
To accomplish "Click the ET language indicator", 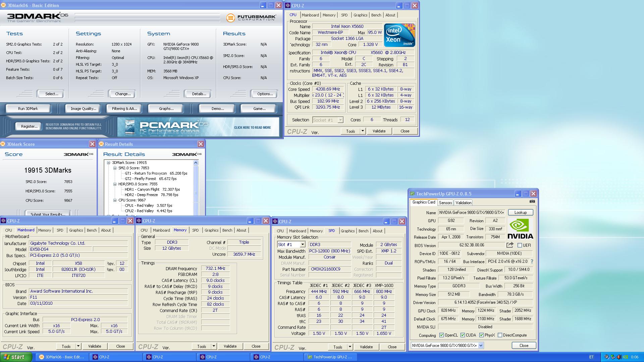I will [591, 357].
